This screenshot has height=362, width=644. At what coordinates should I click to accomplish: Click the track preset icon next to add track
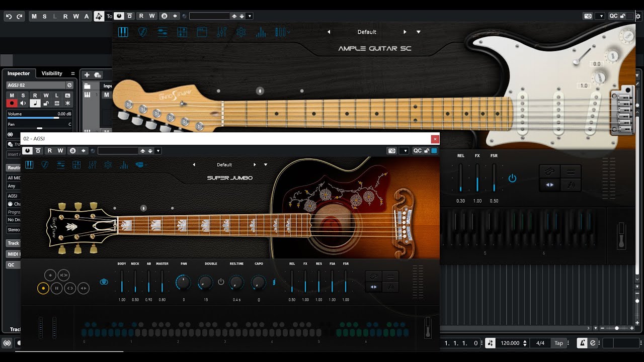click(98, 75)
